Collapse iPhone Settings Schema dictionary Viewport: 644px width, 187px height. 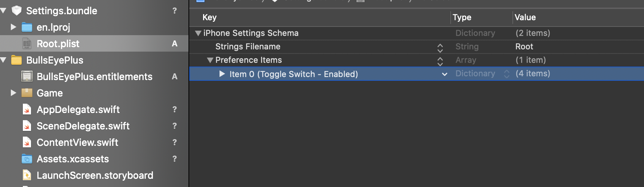(x=198, y=33)
